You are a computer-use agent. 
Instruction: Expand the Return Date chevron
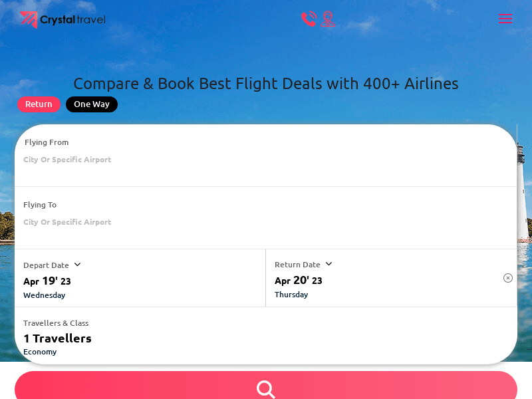point(329,264)
